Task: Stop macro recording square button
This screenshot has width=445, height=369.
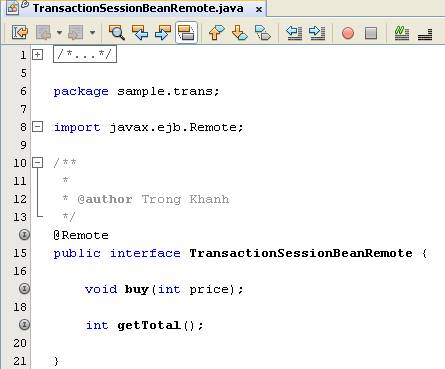Action: (371, 33)
